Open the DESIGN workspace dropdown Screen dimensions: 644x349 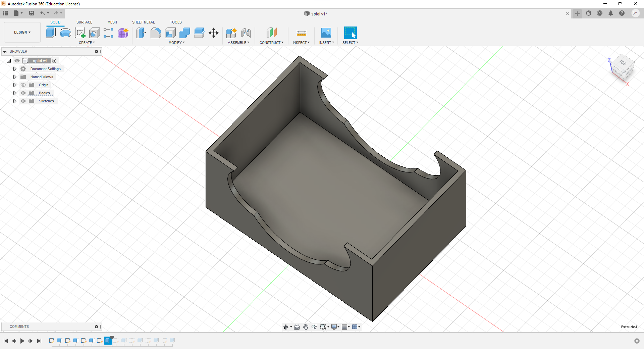click(22, 32)
